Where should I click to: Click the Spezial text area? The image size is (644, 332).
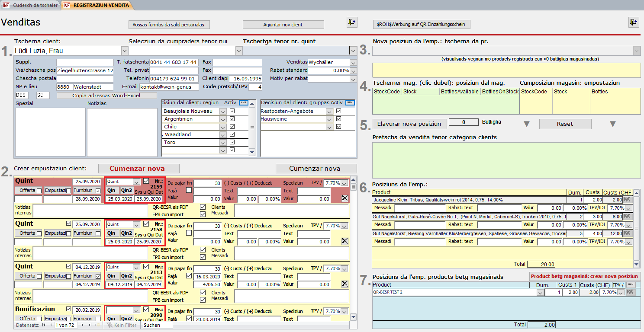coord(50,132)
